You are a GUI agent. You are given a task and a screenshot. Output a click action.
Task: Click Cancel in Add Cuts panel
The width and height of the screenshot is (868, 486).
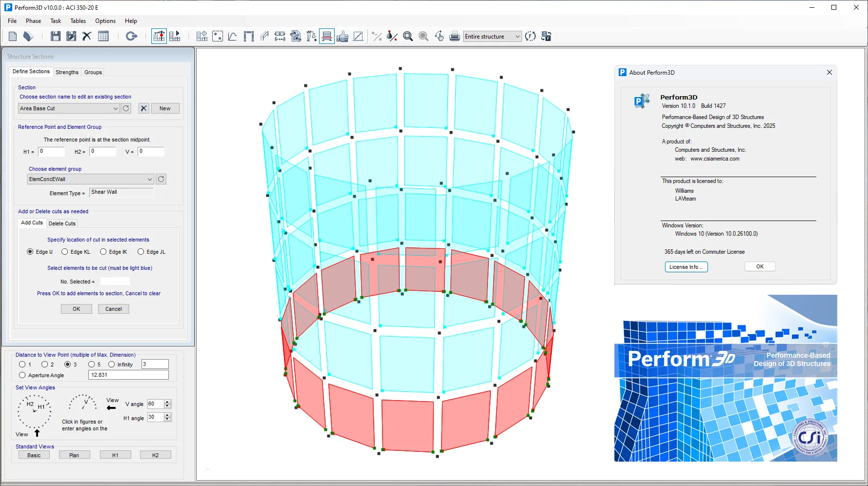114,309
